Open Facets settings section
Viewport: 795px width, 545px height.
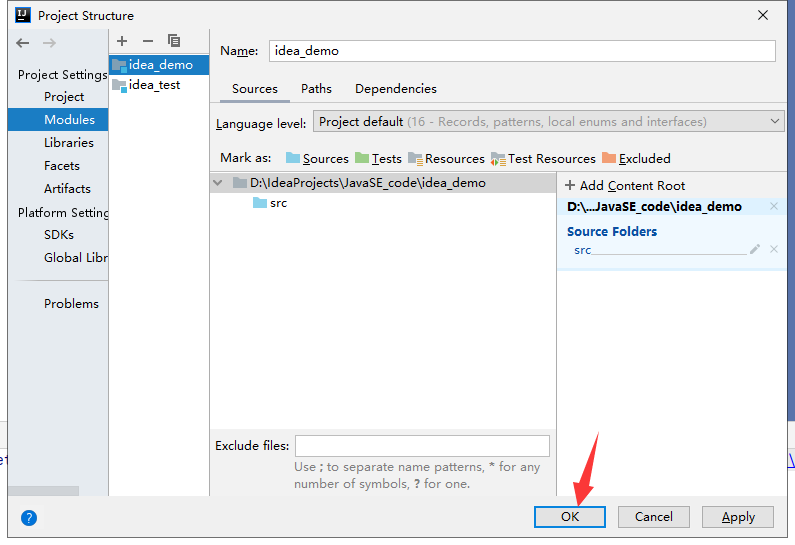[62, 166]
